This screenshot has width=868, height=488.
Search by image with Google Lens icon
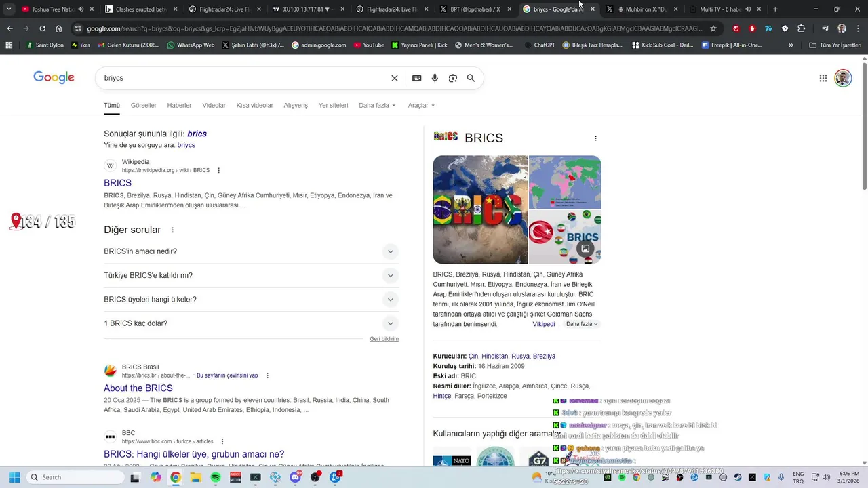pyautogui.click(x=453, y=78)
